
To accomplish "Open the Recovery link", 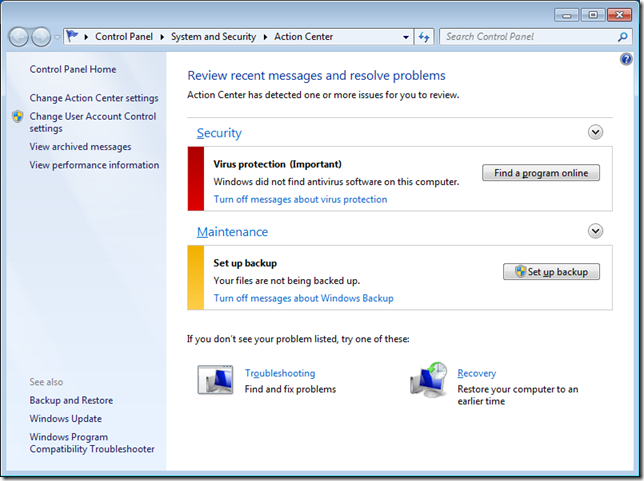I will click(x=476, y=373).
